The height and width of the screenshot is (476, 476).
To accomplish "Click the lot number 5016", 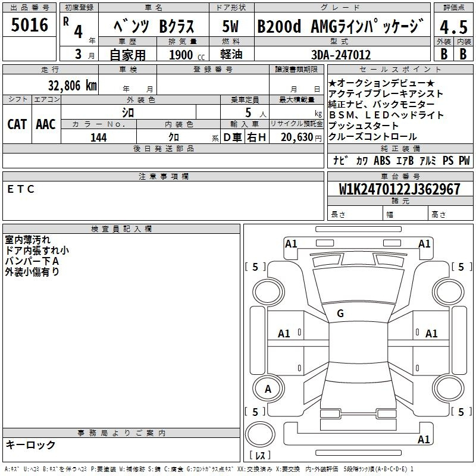I will point(29,26).
